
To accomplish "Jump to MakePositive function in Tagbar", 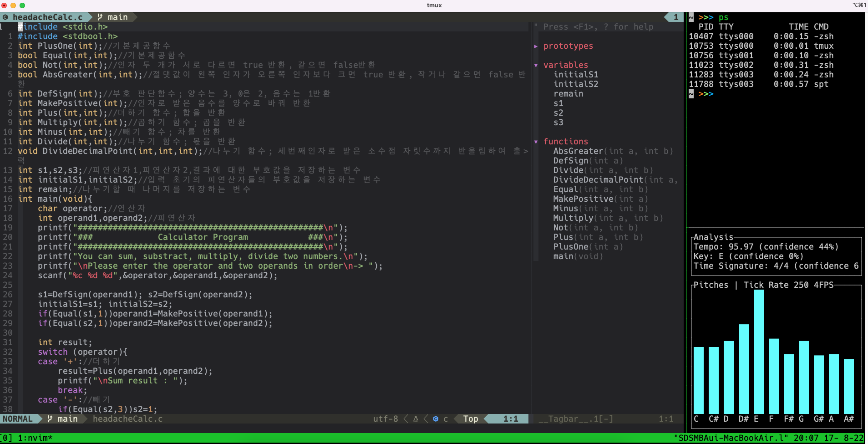I will pyautogui.click(x=600, y=199).
